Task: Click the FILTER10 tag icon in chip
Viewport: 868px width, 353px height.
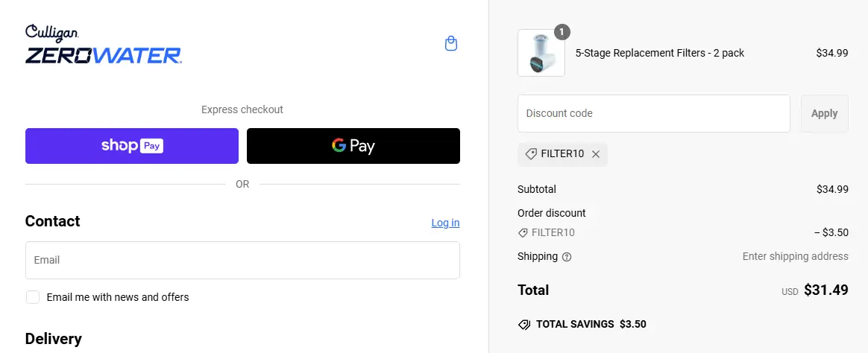Action: point(531,154)
